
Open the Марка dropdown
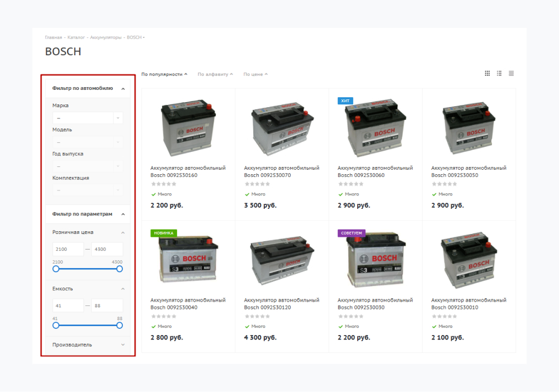click(87, 118)
